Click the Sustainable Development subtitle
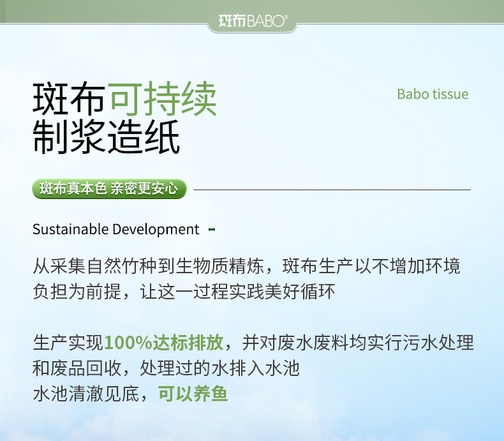 (116, 229)
